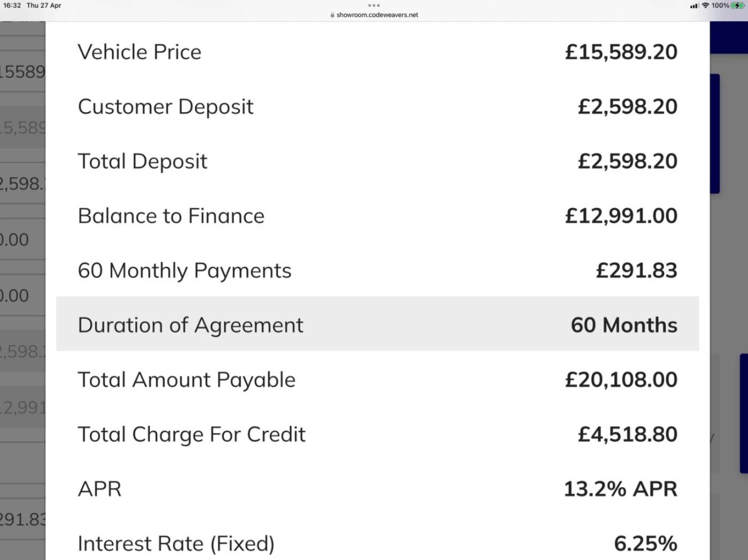748x560 pixels.
Task: Click the £291.83 monthly payment amount
Action: pyautogui.click(x=636, y=271)
